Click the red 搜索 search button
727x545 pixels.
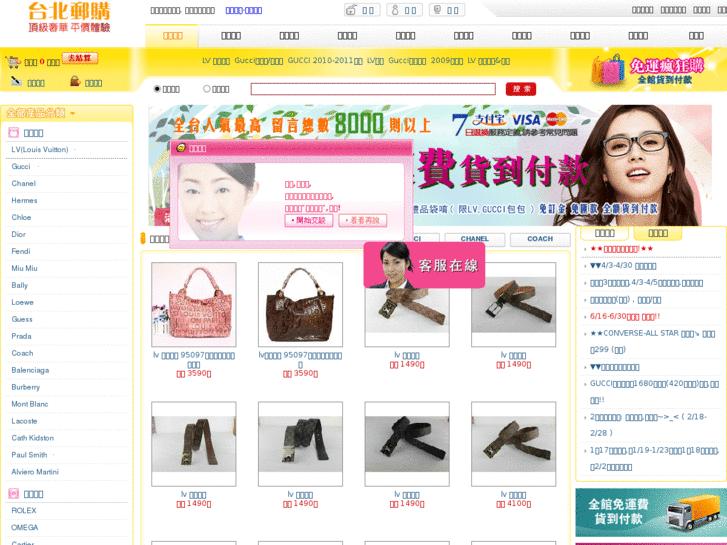point(521,89)
